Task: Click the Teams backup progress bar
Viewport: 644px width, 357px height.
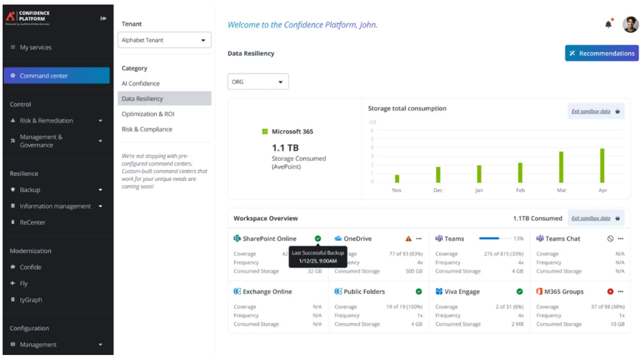Action: coord(495,238)
